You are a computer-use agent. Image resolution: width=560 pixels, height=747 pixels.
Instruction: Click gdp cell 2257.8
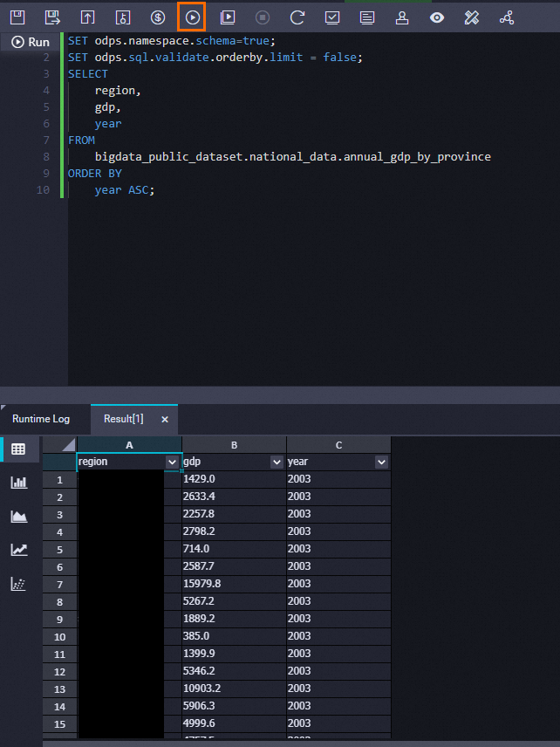pos(234,514)
